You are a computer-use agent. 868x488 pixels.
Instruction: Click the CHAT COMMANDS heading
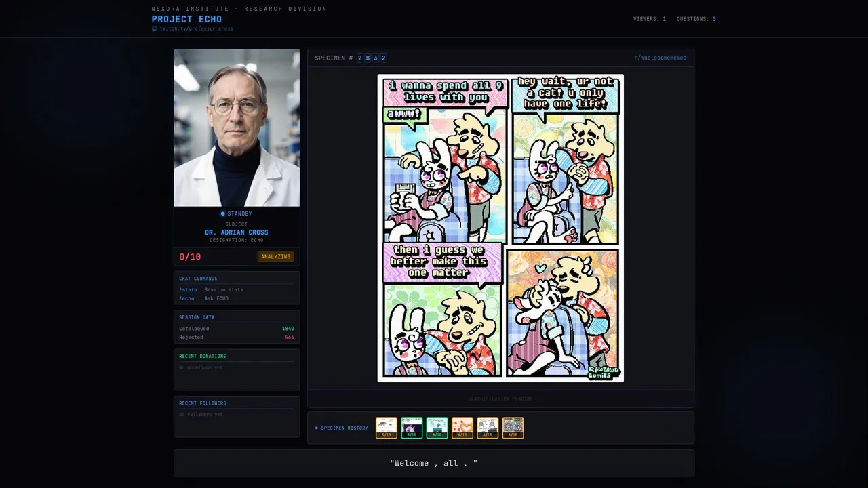(x=198, y=279)
